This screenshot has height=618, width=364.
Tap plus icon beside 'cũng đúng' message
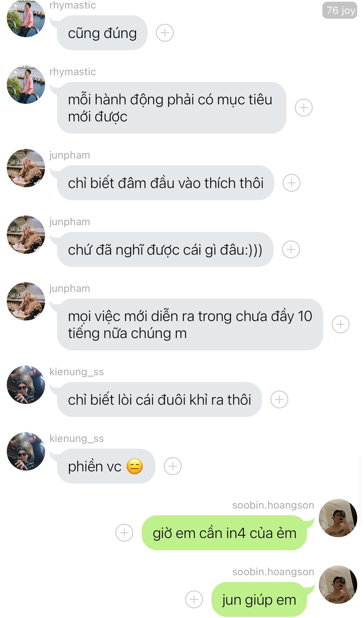pos(165,33)
